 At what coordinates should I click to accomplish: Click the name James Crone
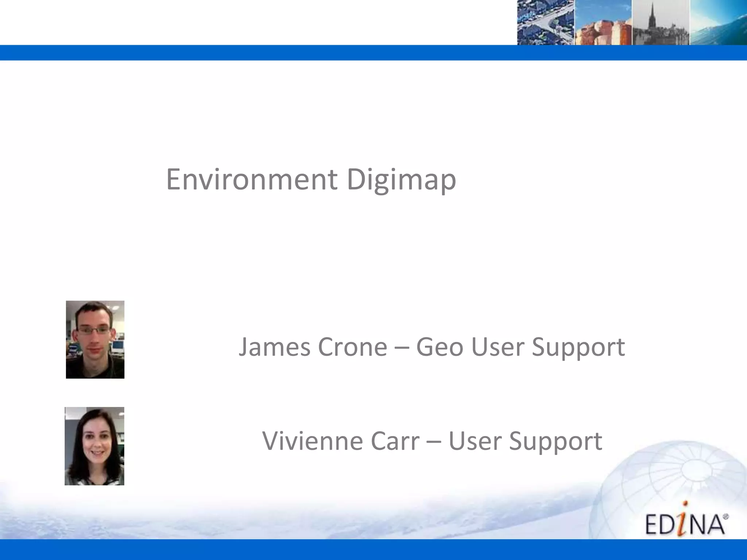[313, 347]
